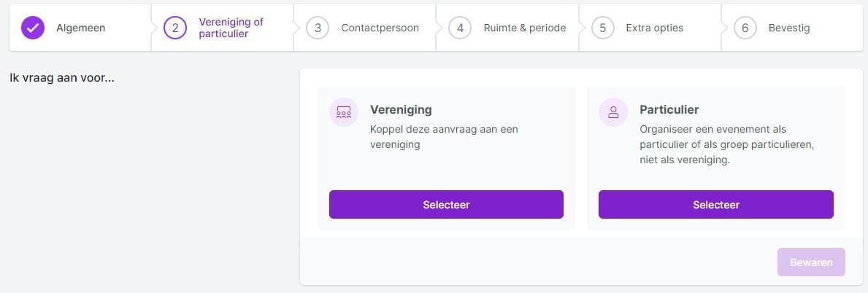Click the Particulier person icon
The image size is (868, 293).
click(612, 112)
